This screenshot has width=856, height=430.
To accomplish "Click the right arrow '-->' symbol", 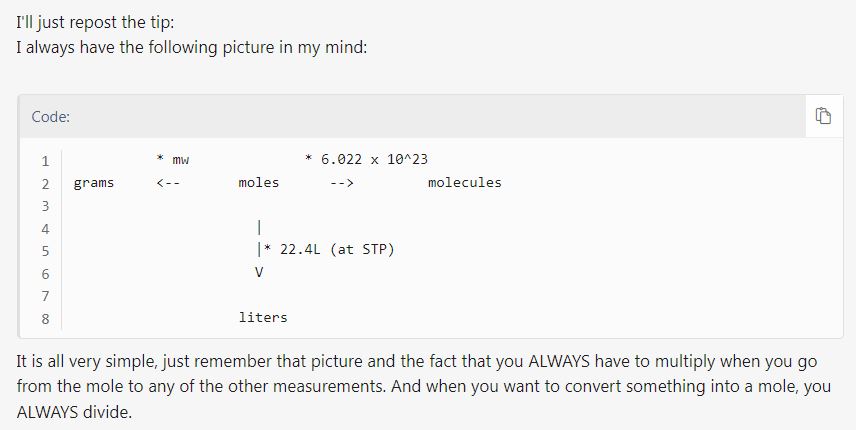I will click(x=342, y=183).
